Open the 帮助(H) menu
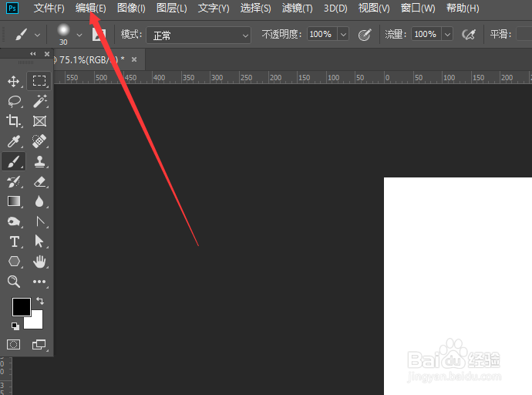The width and height of the screenshot is (532, 395). (x=463, y=8)
